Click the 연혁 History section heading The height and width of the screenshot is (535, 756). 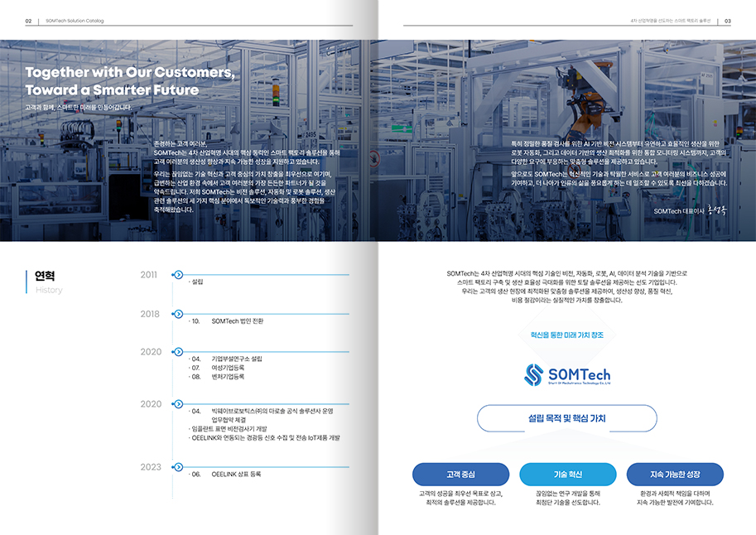(45, 282)
